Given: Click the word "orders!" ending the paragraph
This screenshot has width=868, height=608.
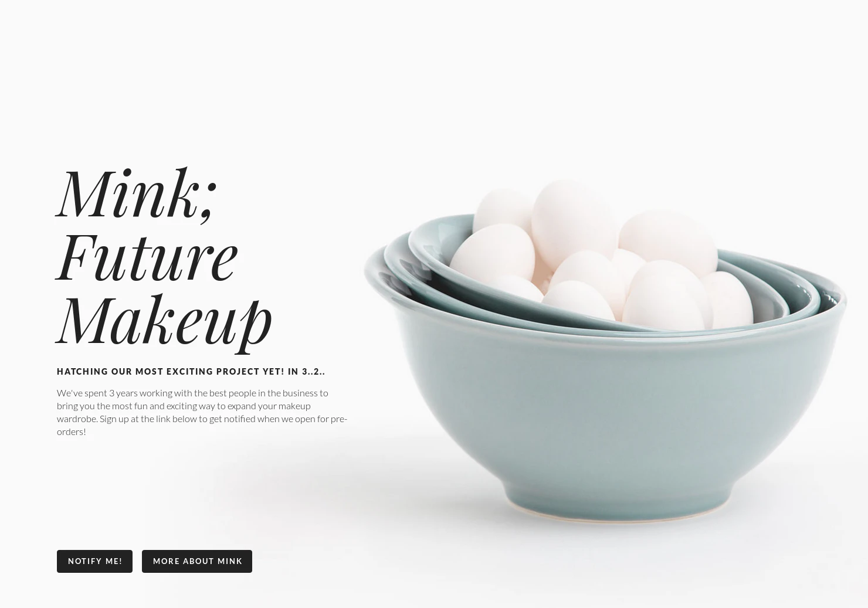Looking at the screenshot, I should click(72, 432).
